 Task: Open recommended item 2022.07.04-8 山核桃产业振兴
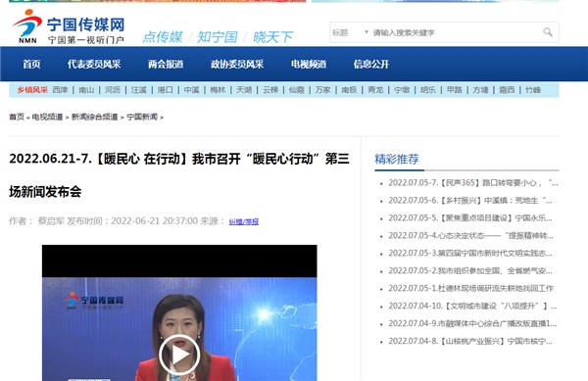pyautogui.click(x=470, y=341)
